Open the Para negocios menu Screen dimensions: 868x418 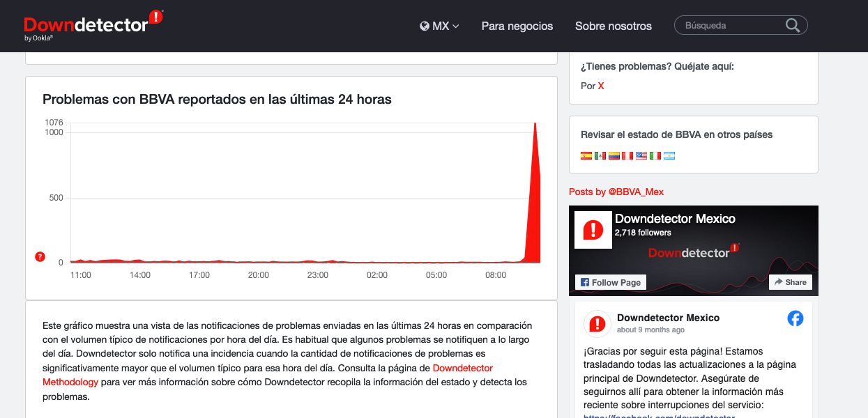click(517, 26)
